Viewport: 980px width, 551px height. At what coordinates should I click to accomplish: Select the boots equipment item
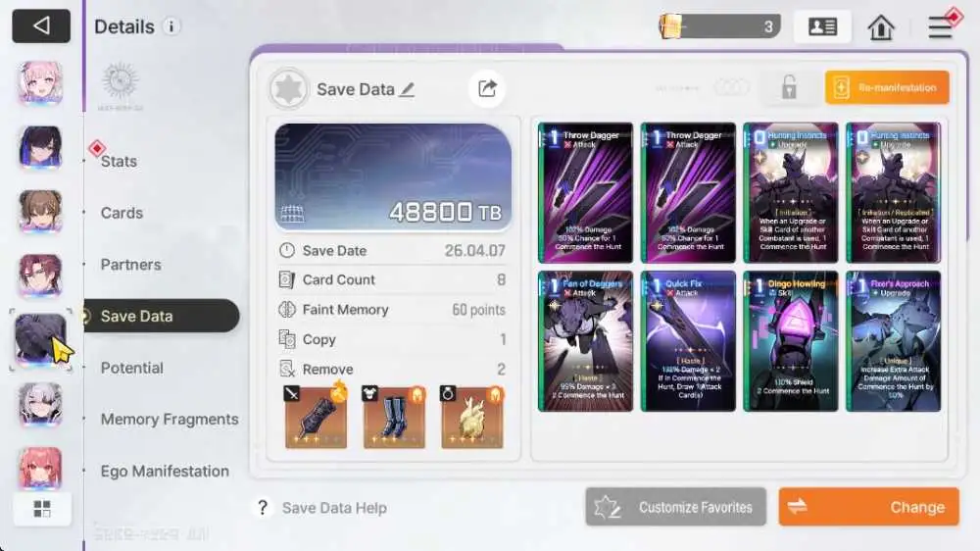pyautogui.click(x=394, y=417)
